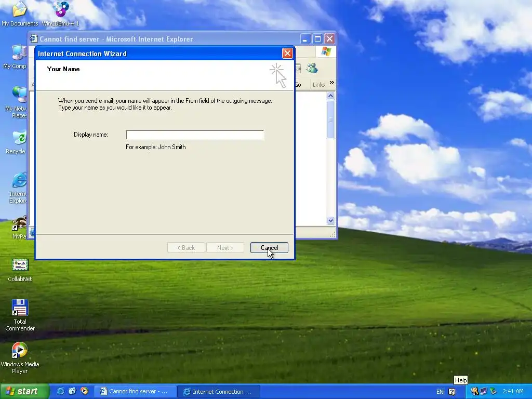Image resolution: width=532 pixels, height=399 pixels.
Task: Click Internet Explorer vertical scrollbar thumb
Action: pos(331,119)
